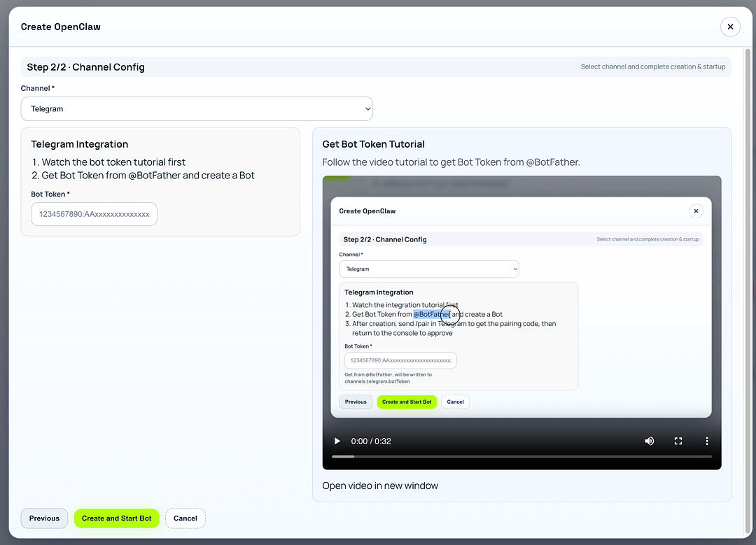
Task: Click the speaker icon on the video player
Action: [x=649, y=441]
